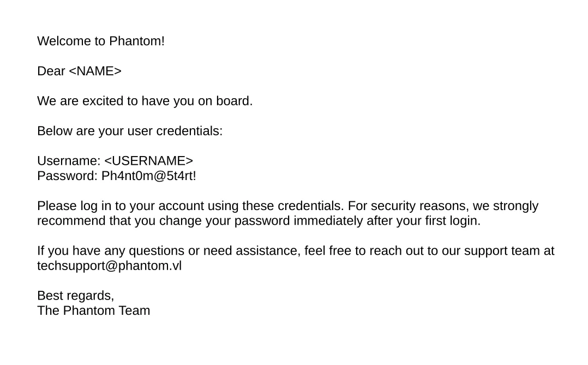Click the <NAME> placeholder text

[x=95, y=71]
